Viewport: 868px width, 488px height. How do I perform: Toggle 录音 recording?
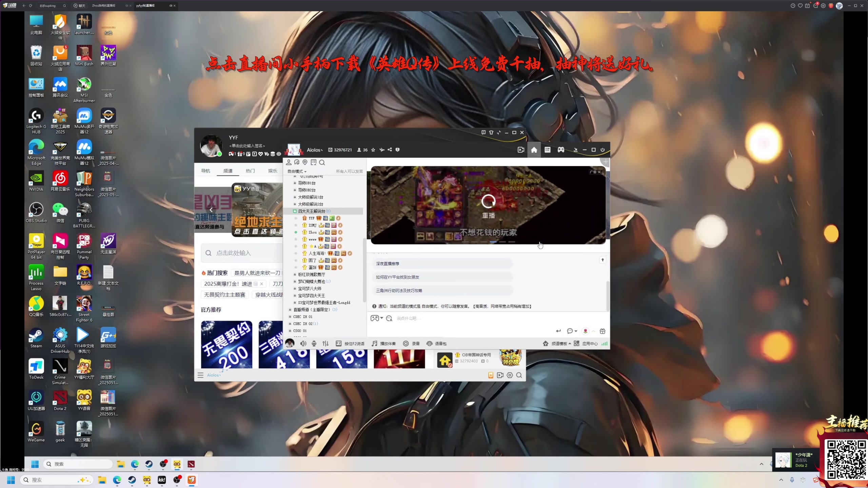(411, 344)
